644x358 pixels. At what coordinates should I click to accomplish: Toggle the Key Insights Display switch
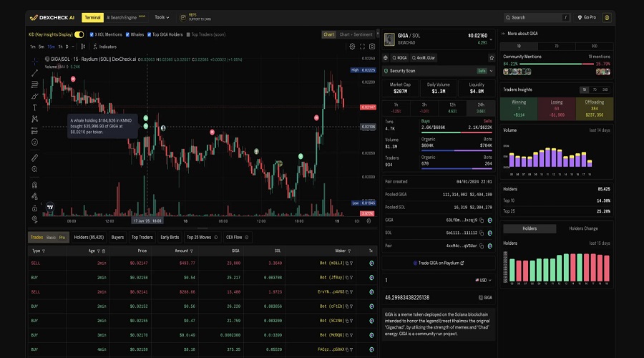tap(79, 34)
